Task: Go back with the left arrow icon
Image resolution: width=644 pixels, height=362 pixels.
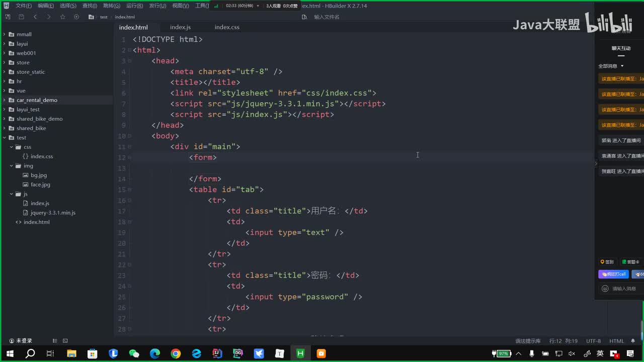Action: tap(35, 17)
